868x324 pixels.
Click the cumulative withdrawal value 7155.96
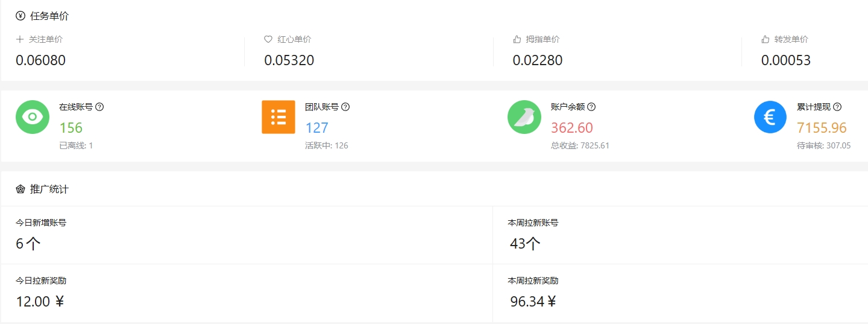822,128
